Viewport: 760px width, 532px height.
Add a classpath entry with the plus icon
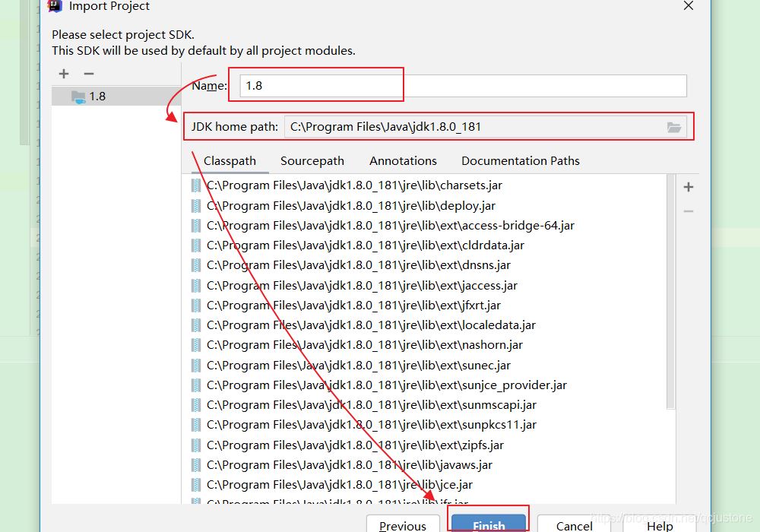point(689,187)
